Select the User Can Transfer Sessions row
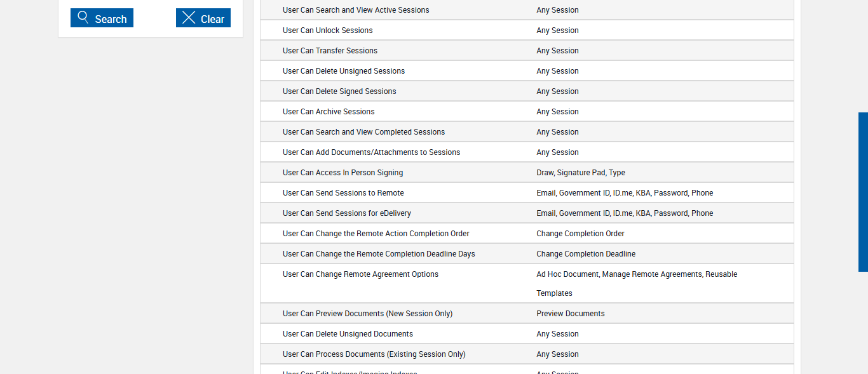 tap(330, 51)
